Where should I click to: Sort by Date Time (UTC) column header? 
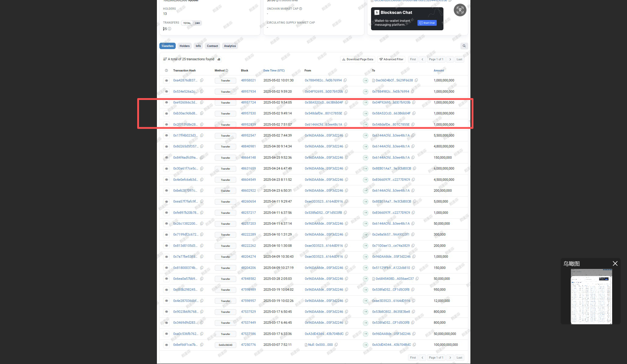pyautogui.click(x=274, y=71)
